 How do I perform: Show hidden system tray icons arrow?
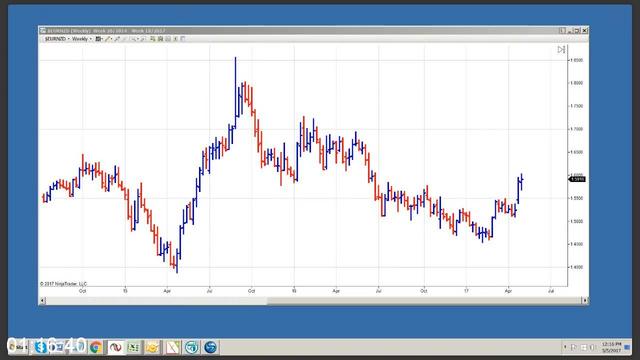(565, 347)
